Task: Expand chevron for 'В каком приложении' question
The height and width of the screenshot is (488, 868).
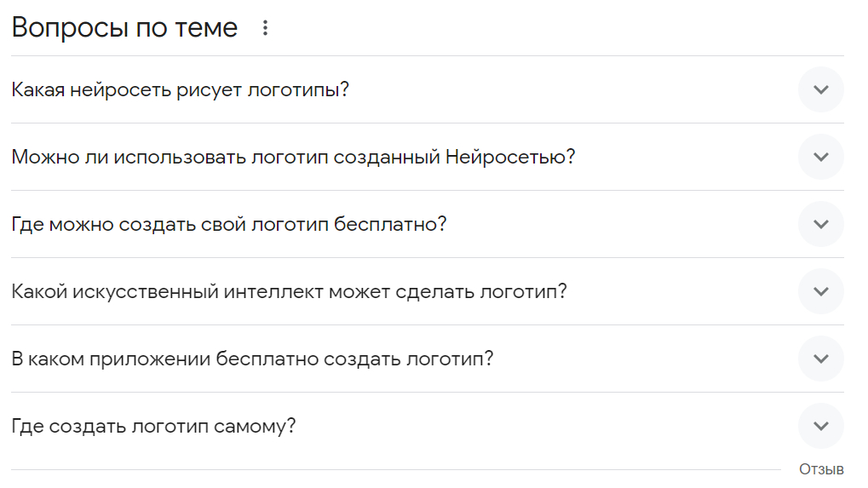Action: [x=821, y=359]
